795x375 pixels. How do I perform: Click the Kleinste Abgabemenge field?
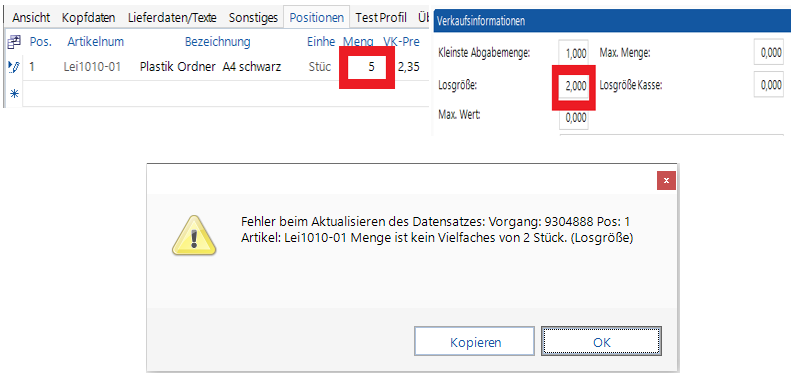[x=574, y=53]
